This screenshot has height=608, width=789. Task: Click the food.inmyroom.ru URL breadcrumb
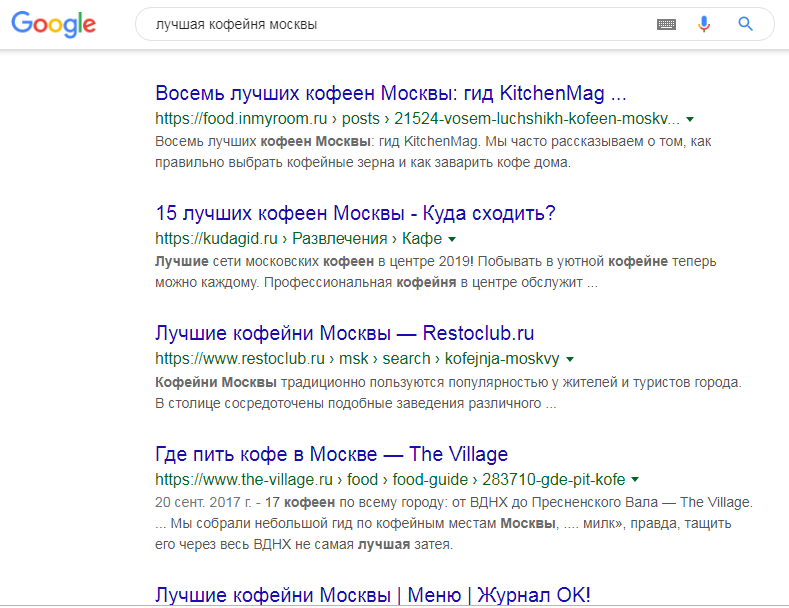(x=417, y=119)
